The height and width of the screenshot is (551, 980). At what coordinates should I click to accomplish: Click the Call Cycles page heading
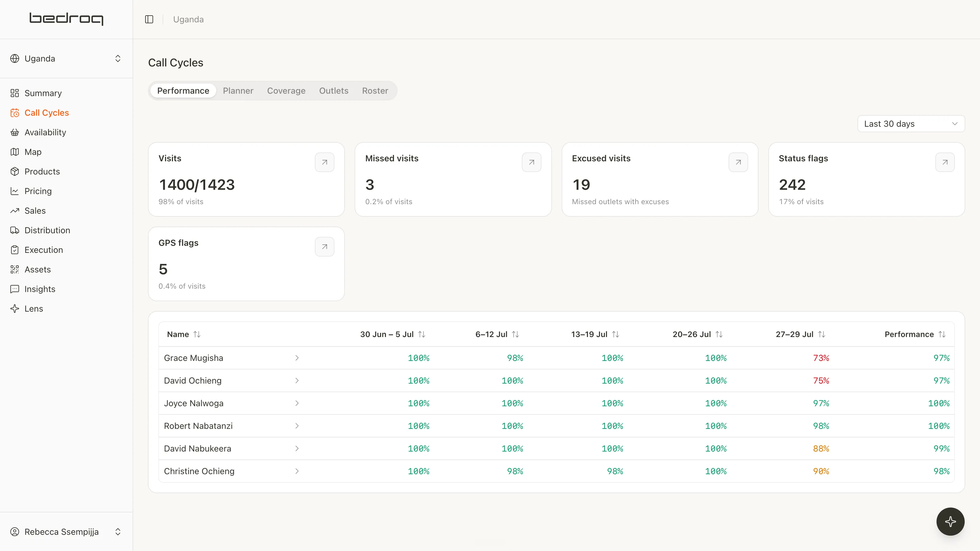(x=175, y=63)
